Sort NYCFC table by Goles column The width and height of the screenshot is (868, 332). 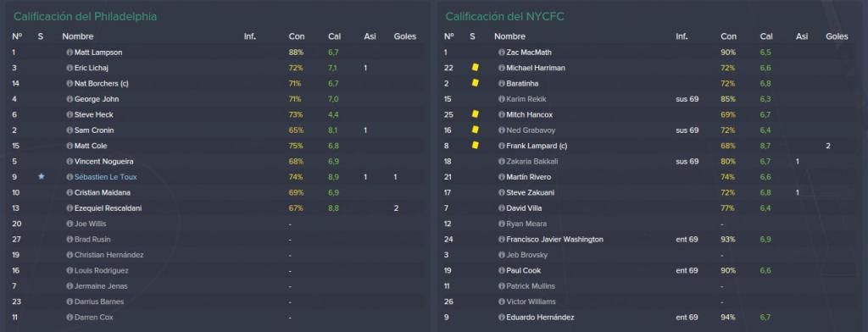coord(837,36)
